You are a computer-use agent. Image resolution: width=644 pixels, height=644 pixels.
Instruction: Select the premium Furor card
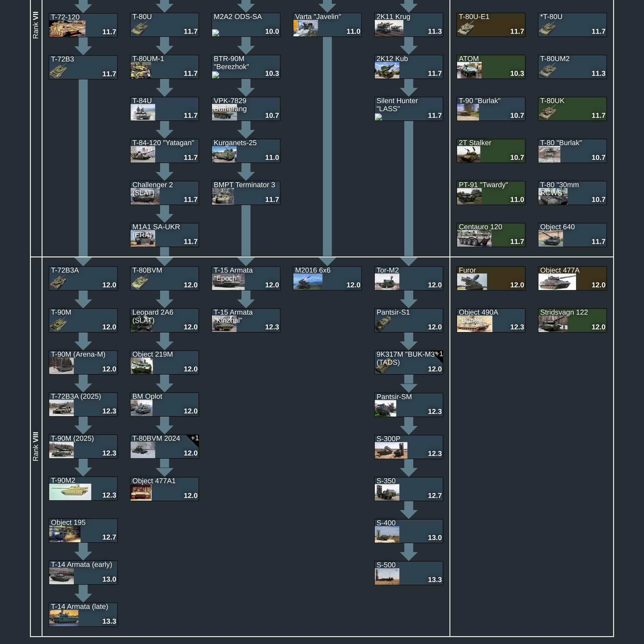pos(491,278)
